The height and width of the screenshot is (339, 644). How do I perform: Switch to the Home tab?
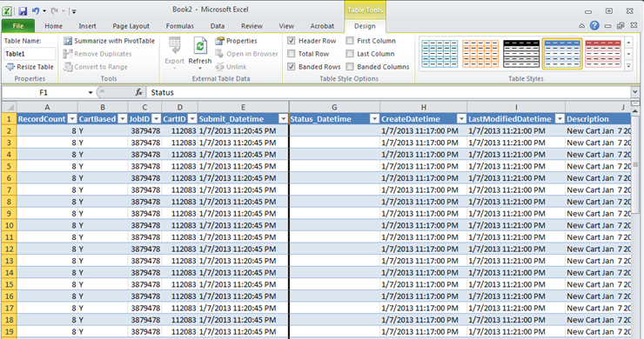coord(53,26)
